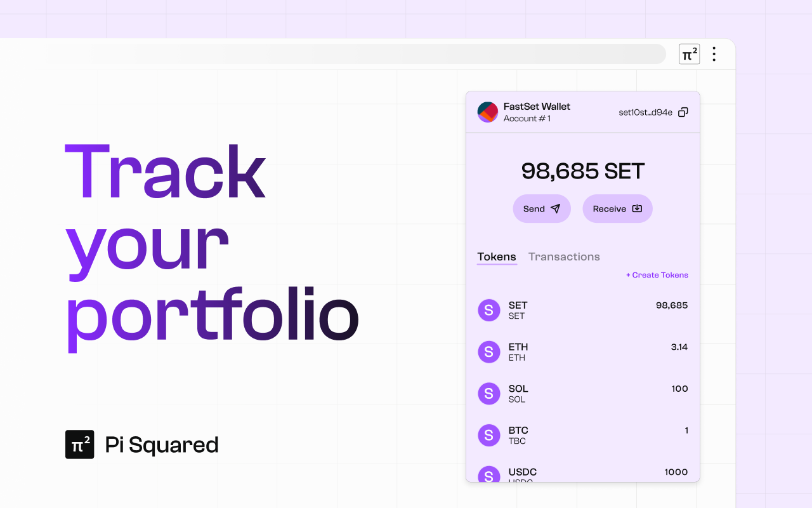Select the USDC token icon
Screen dimensions: 812x508
[489, 476]
